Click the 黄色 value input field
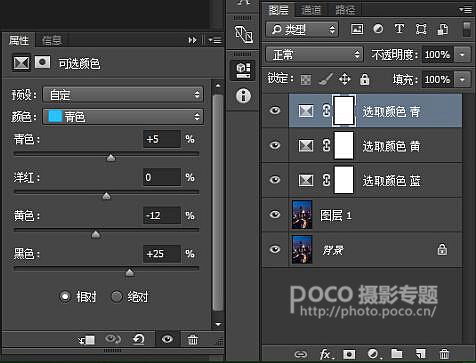 [162, 216]
